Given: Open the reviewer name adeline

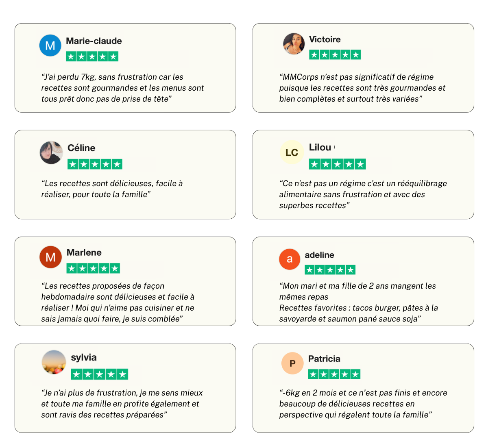Looking at the screenshot, I should click(319, 255).
